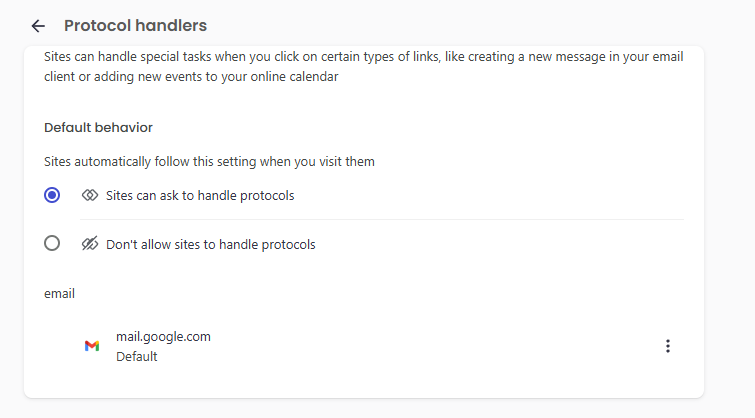Click the handle-protocols diamond icon
The image size is (755, 418).
tap(90, 196)
